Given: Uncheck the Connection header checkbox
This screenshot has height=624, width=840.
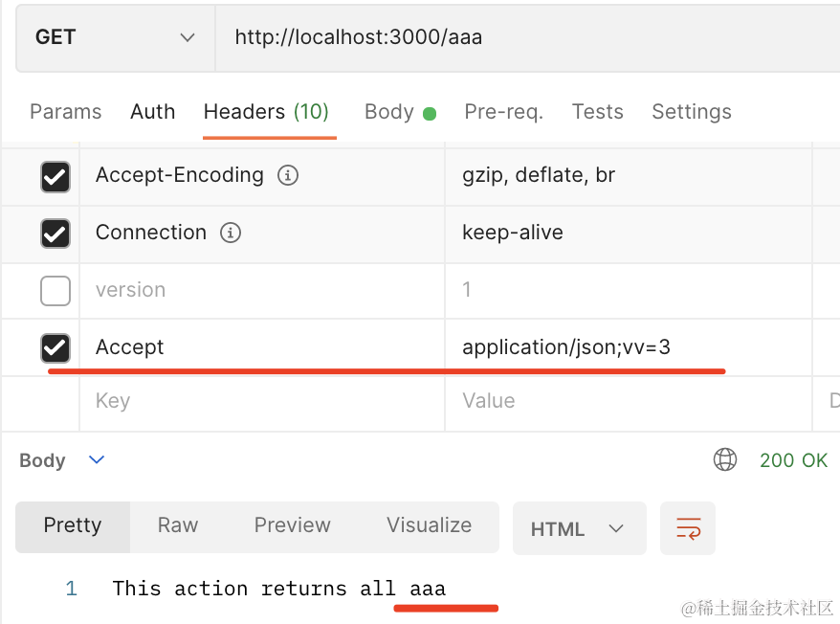Looking at the screenshot, I should coord(55,233).
